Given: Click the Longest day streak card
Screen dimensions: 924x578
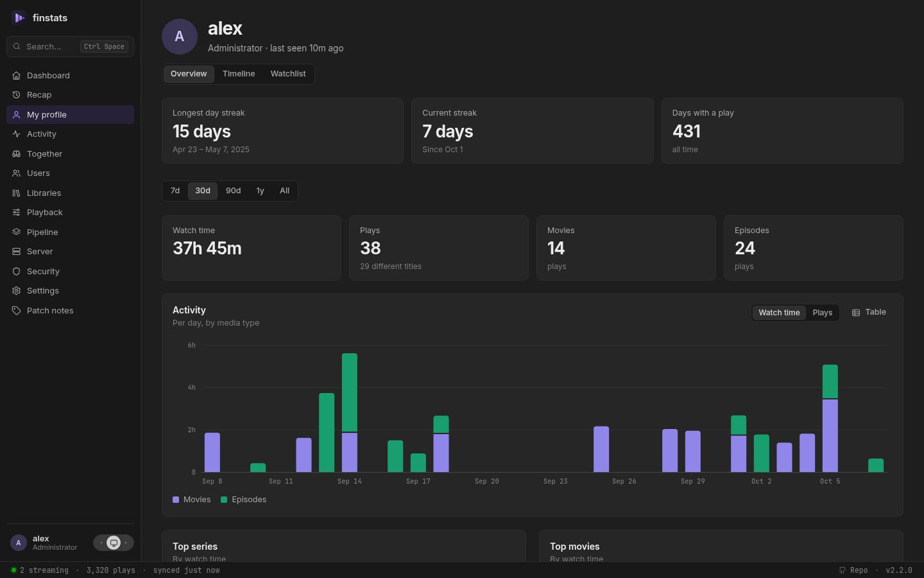Looking at the screenshot, I should (x=282, y=131).
